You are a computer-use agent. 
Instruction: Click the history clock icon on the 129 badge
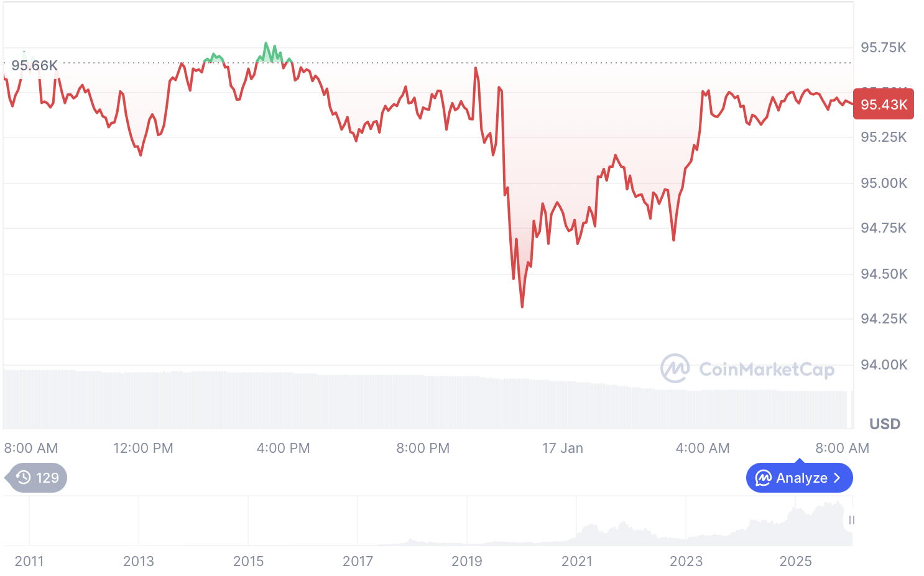coord(22,478)
